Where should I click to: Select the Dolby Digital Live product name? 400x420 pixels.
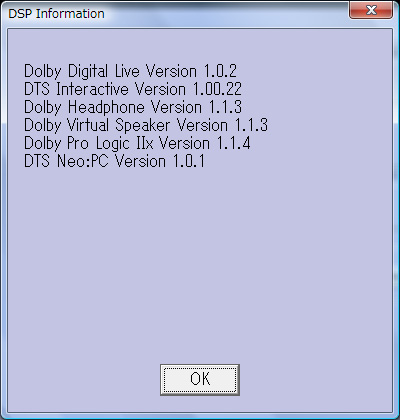point(82,72)
